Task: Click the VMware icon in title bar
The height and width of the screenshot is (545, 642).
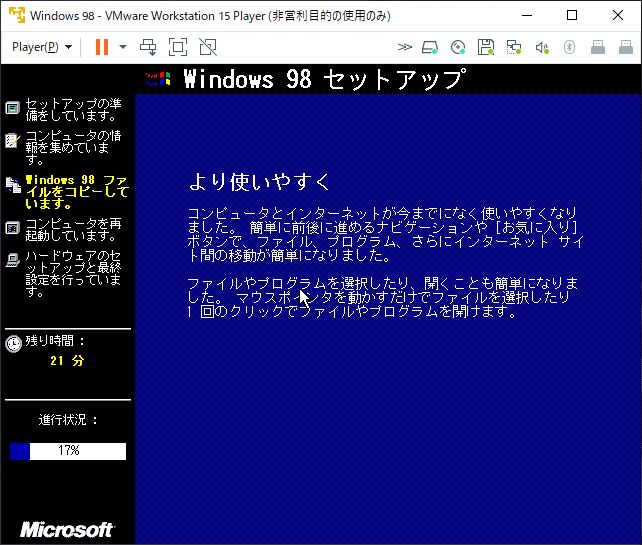Action: pyautogui.click(x=17, y=15)
